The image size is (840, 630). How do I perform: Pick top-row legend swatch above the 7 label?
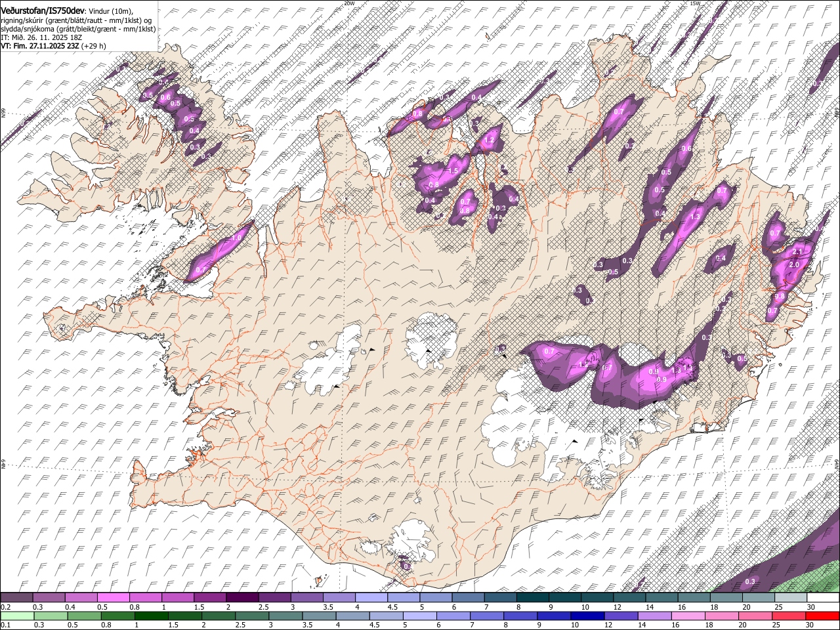click(500, 598)
